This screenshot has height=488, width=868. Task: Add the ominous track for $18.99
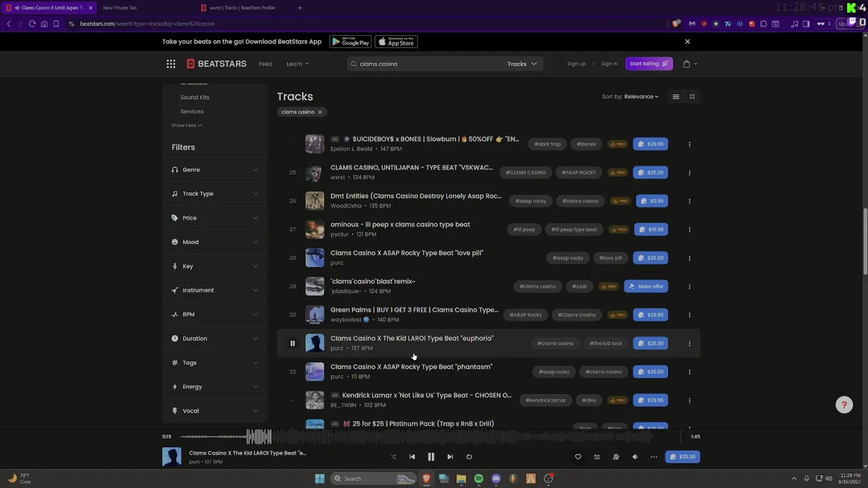pyautogui.click(x=651, y=229)
